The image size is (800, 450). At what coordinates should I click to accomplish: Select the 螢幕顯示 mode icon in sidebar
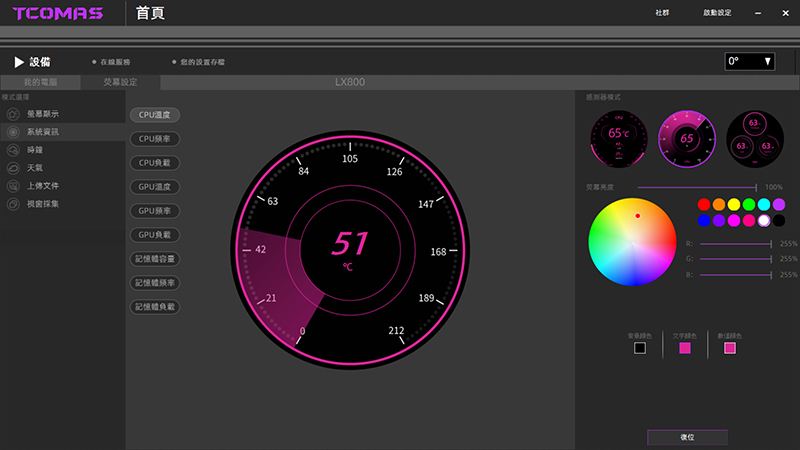point(13,115)
